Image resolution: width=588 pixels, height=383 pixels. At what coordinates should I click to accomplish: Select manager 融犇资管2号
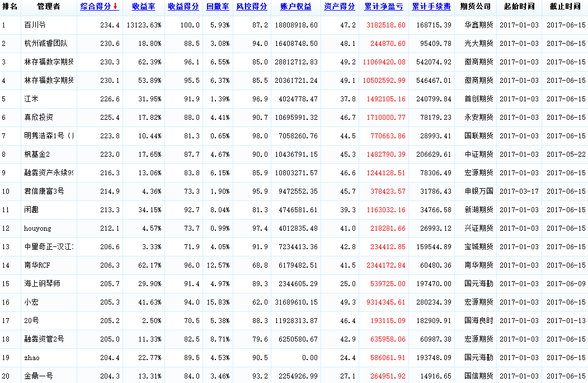coord(44,339)
